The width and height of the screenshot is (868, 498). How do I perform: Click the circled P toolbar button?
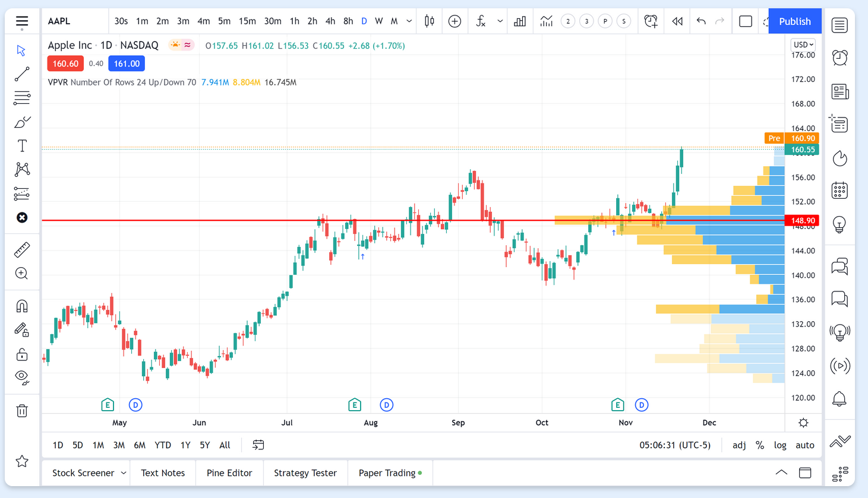click(605, 21)
